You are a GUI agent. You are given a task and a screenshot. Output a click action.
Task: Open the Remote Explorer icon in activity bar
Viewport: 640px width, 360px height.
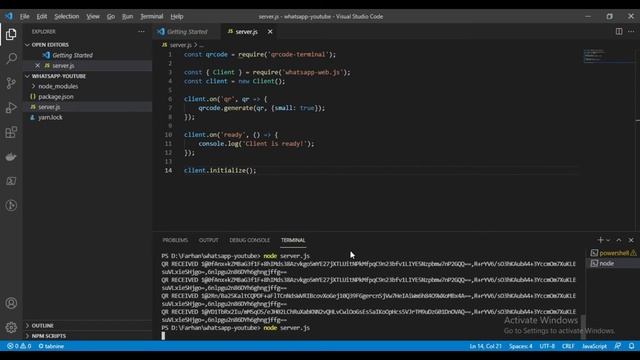(11, 181)
